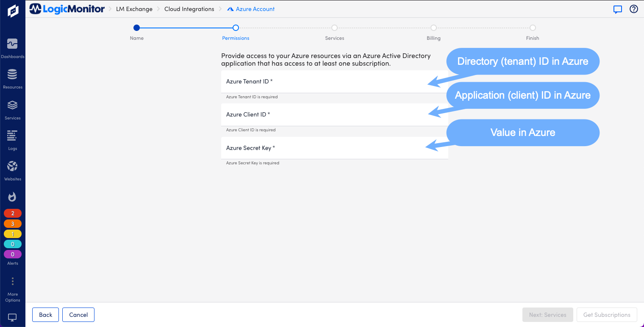This screenshot has width=644, height=327.
Task: Select the Name step in wizard
Action: 136,32
